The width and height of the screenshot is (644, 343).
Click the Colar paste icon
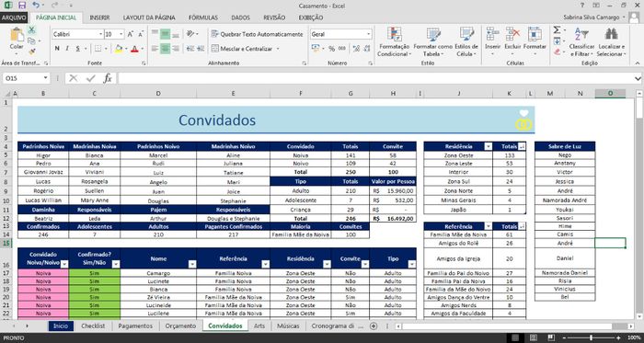pos(17,34)
